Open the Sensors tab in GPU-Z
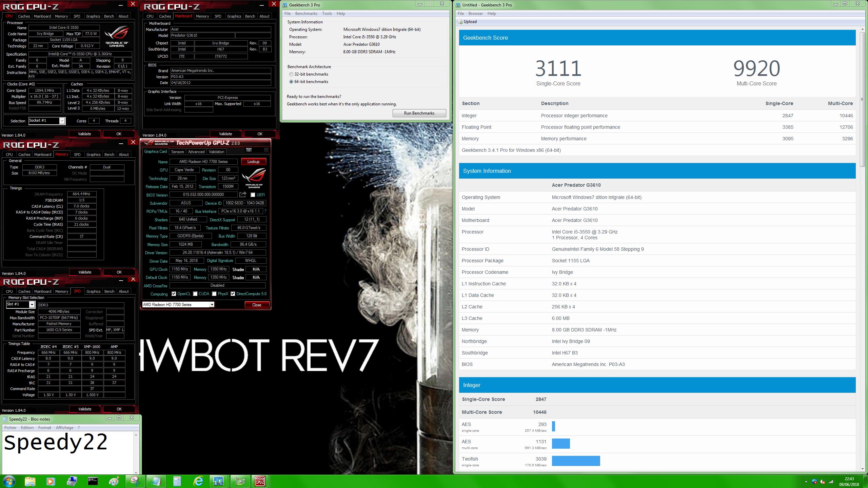The width and height of the screenshot is (868, 488). (177, 152)
